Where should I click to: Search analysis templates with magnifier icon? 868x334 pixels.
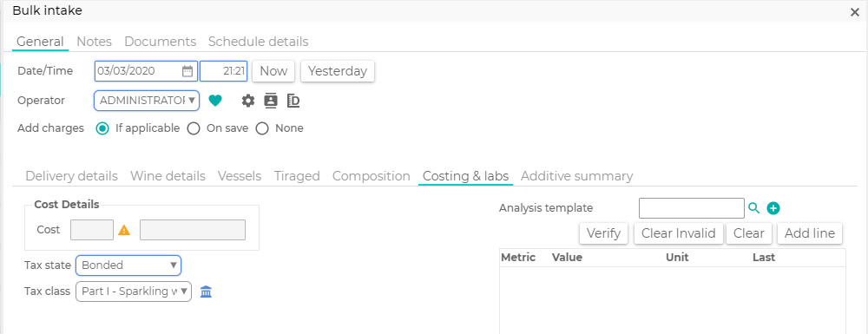pos(754,208)
